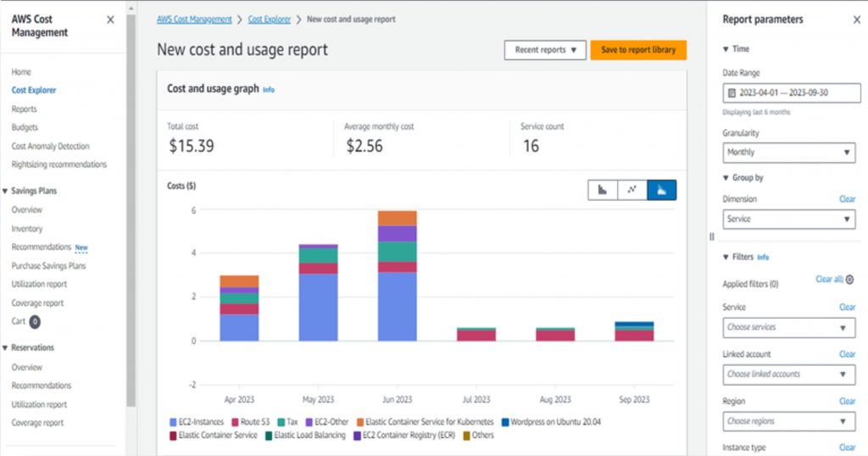Switch to bar chart view icon
Image resolution: width=868 pixels, height=456 pixels.
click(x=603, y=190)
